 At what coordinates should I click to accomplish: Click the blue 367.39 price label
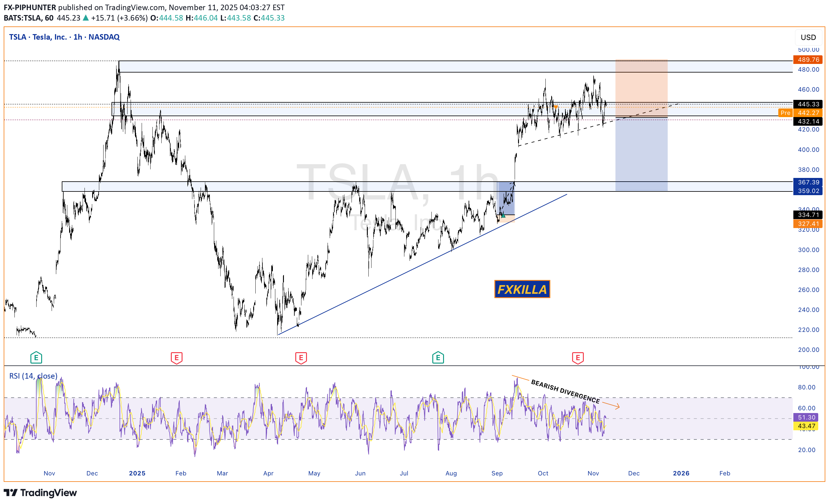[x=808, y=182]
